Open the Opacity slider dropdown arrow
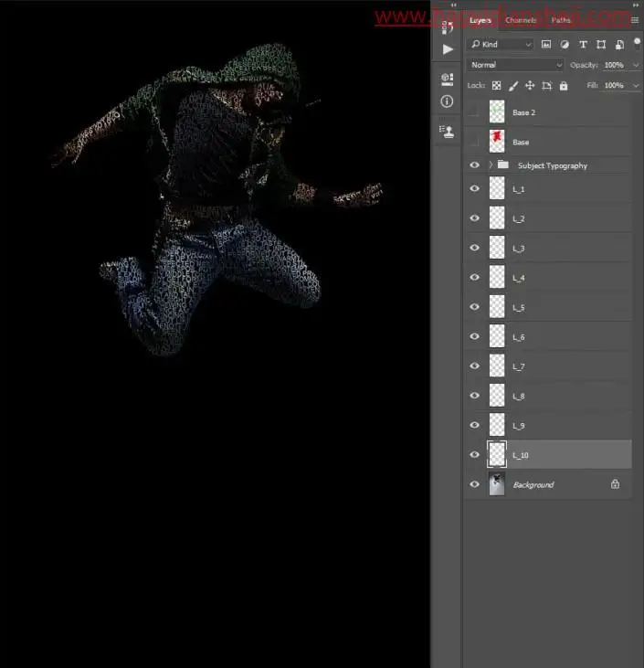 pos(636,65)
